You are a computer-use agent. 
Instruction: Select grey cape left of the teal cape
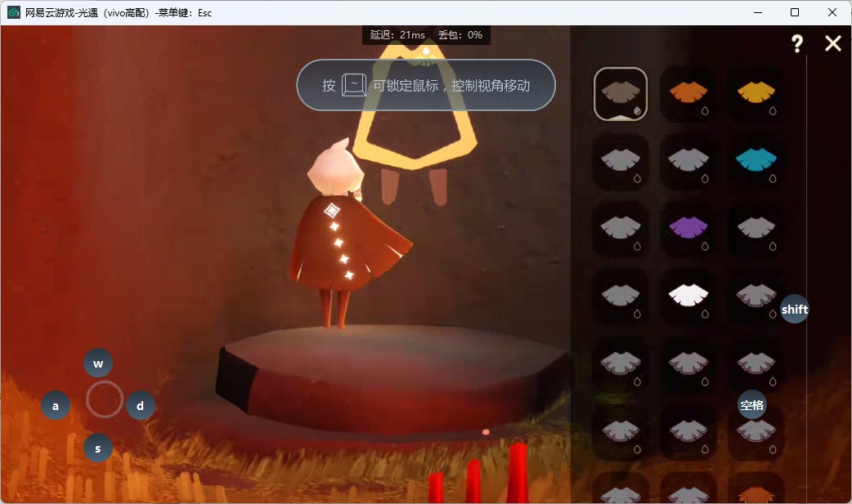(688, 162)
